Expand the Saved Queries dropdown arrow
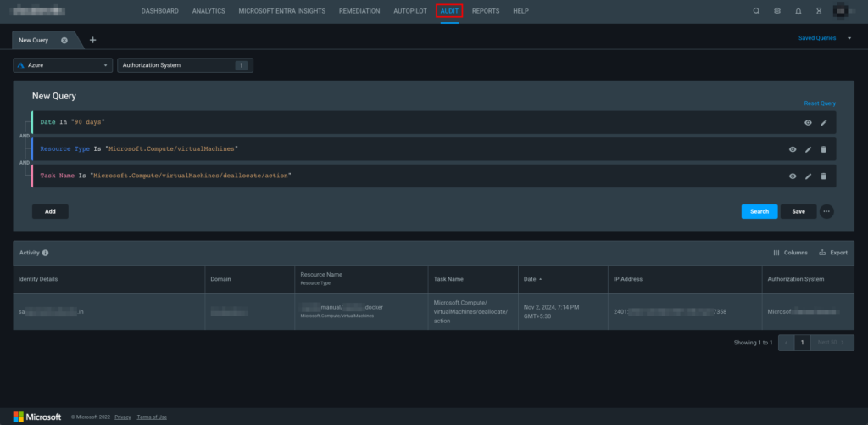The height and width of the screenshot is (425, 868). 849,38
